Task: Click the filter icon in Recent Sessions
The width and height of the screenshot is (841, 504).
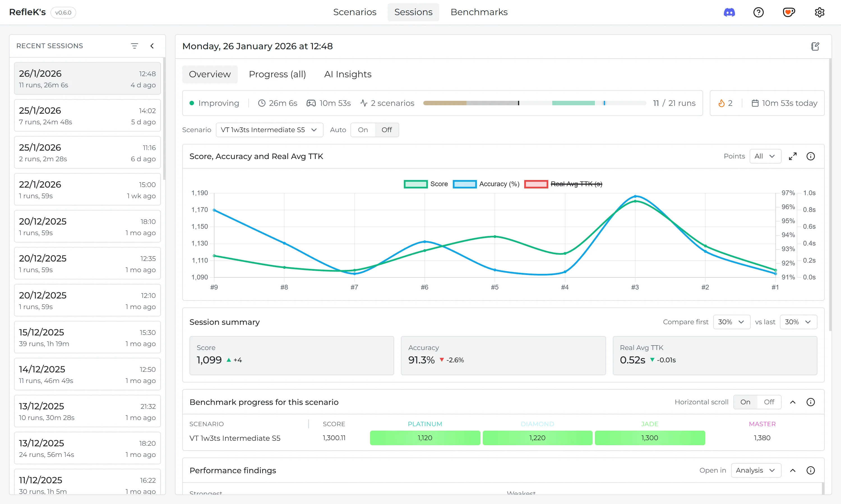Action: [x=135, y=46]
